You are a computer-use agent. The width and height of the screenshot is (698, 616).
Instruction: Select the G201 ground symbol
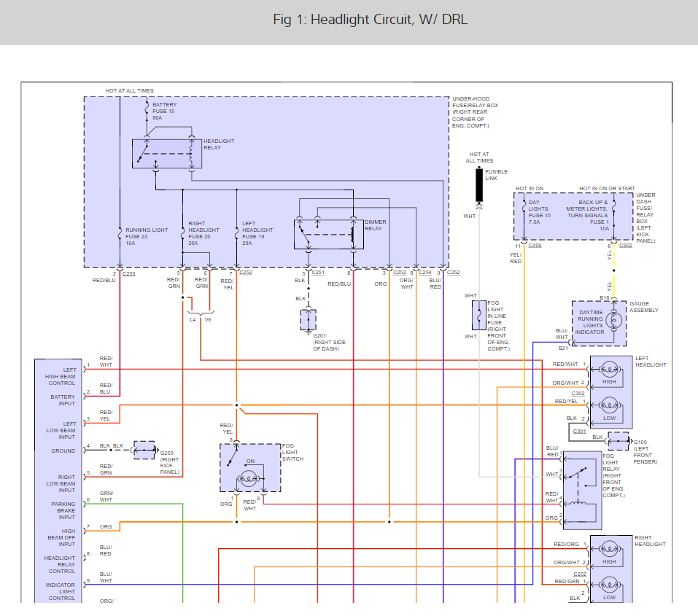(308, 319)
